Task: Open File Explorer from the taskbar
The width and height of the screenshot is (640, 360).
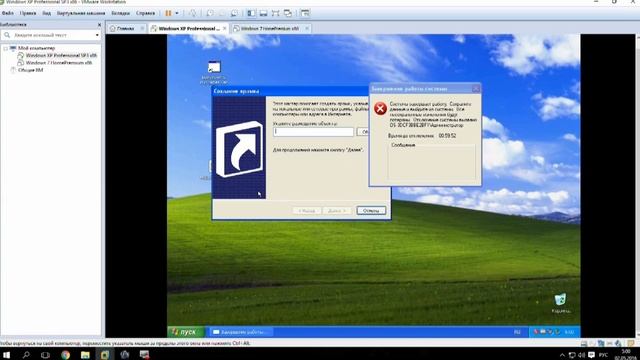Action: point(85,355)
